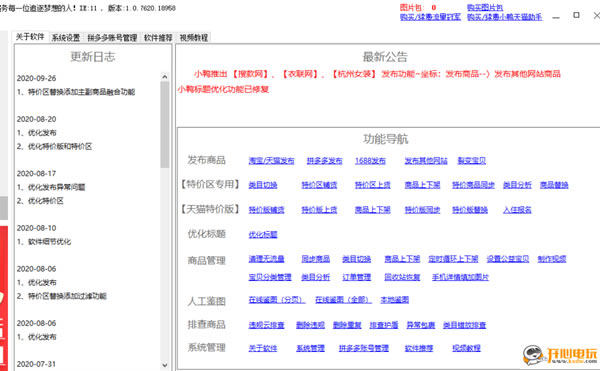600x371 pixels.
Task: Click the 定时循环上下架 link
Action: [x=453, y=259]
